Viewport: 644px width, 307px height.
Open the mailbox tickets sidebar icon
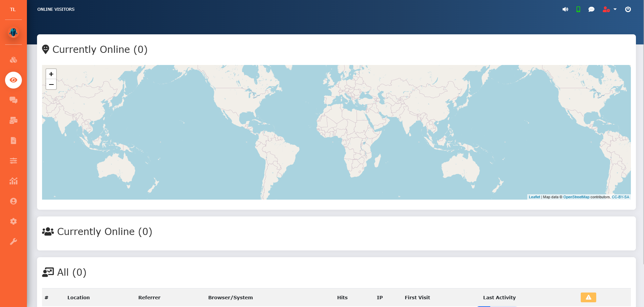(x=13, y=121)
